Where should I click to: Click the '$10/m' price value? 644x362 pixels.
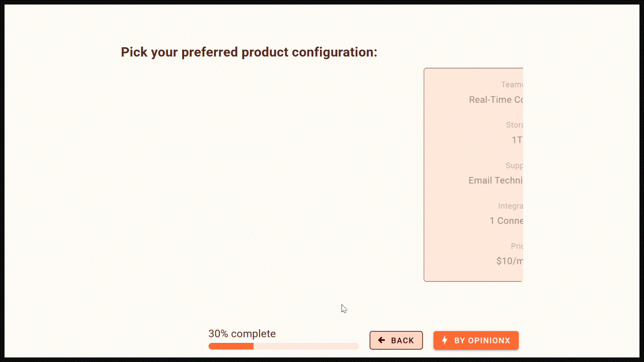tap(510, 261)
